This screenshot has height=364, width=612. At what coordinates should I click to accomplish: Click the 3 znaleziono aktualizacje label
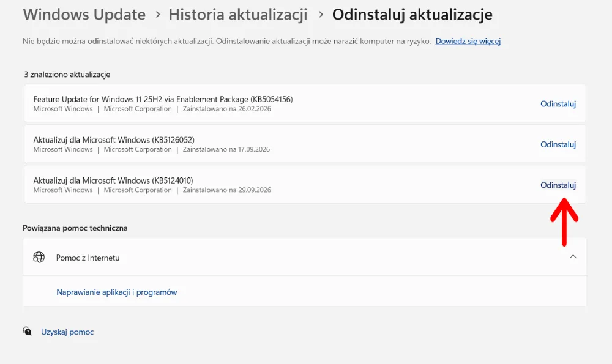pos(67,75)
